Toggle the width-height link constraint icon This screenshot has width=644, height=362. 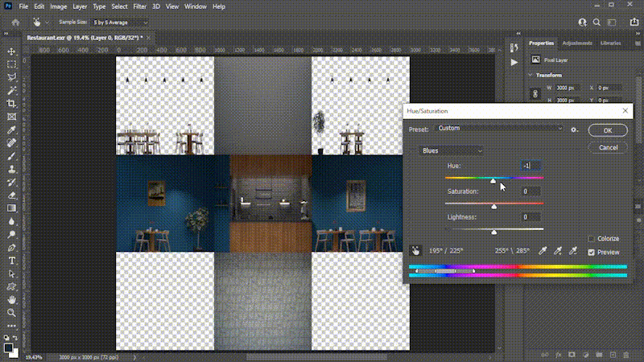click(534, 93)
